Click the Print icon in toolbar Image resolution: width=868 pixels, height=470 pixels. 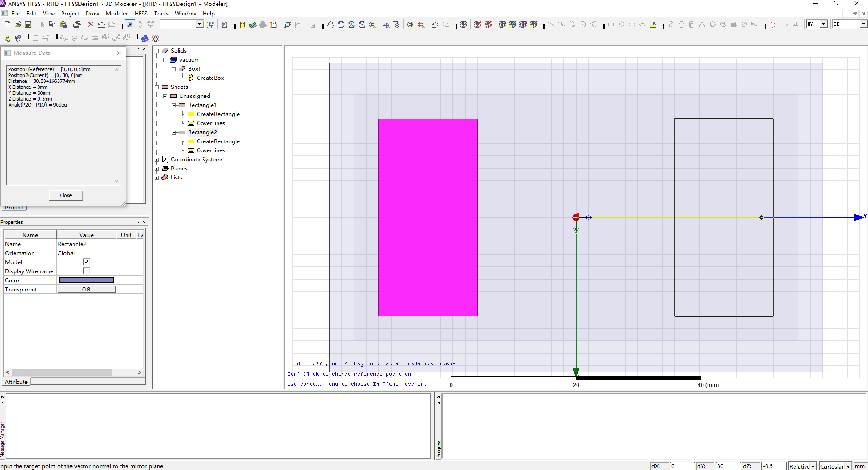click(77, 24)
